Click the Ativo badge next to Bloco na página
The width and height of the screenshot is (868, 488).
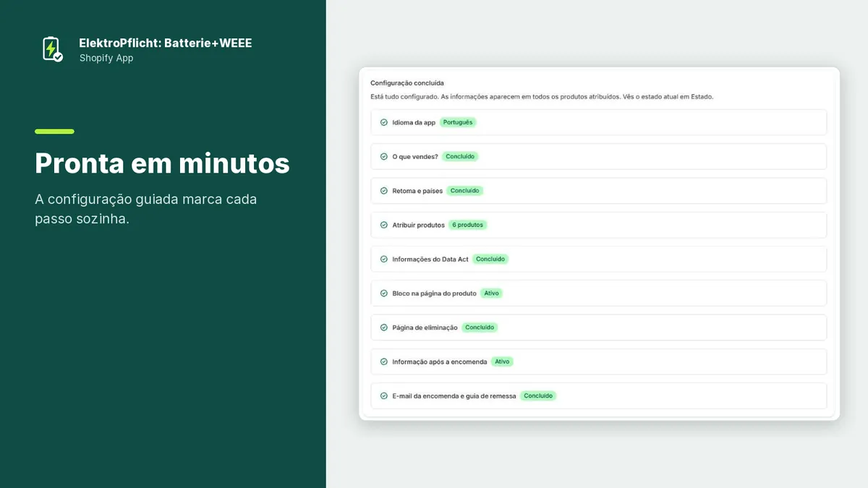pyautogui.click(x=491, y=294)
